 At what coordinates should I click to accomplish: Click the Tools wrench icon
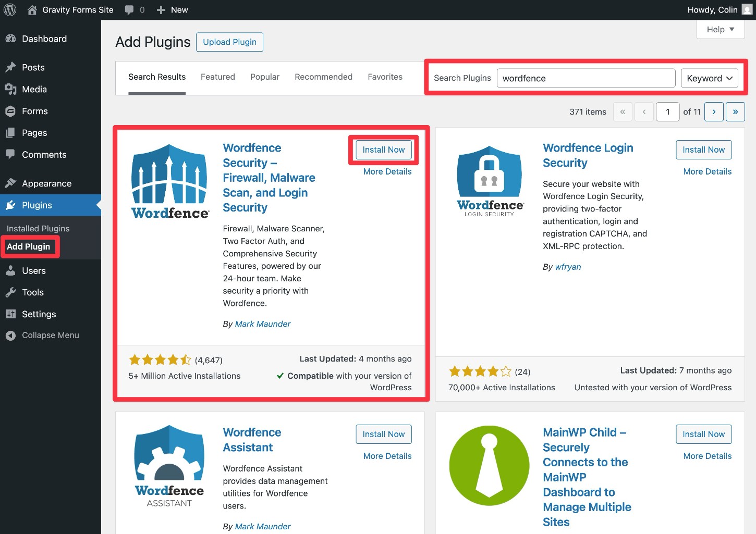tap(10, 292)
